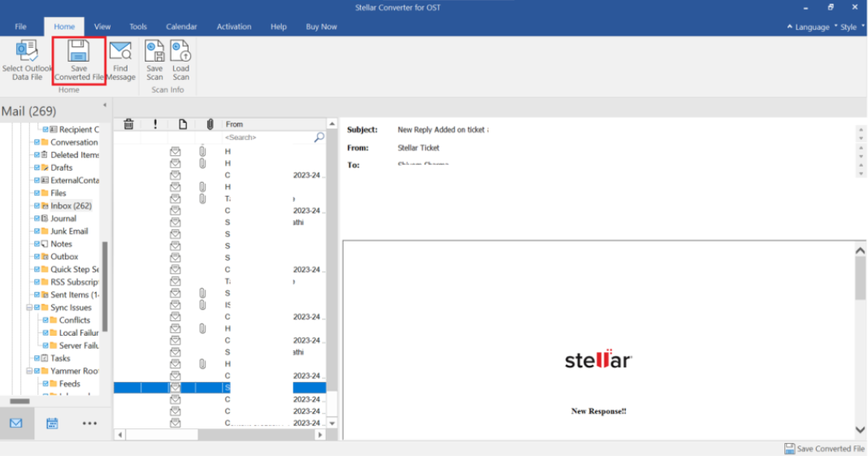
Task: Open the Style dropdown
Action: [x=850, y=27]
